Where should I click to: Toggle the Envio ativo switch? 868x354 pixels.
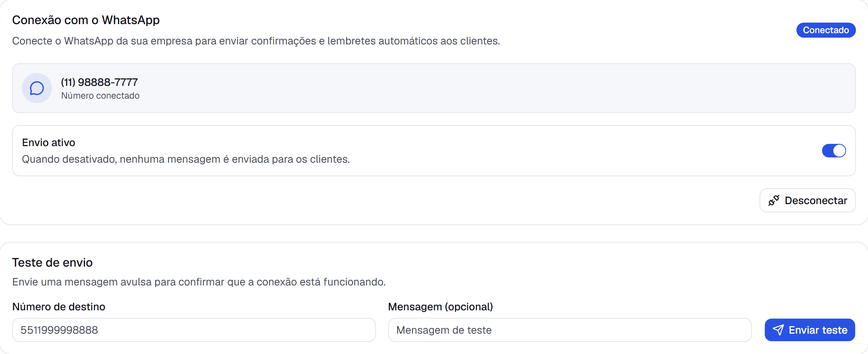(834, 151)
